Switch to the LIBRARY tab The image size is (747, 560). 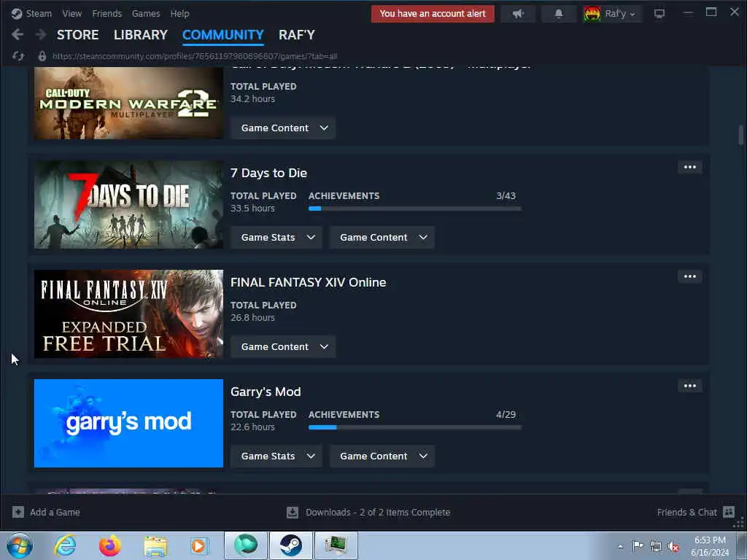coord(141,35)
